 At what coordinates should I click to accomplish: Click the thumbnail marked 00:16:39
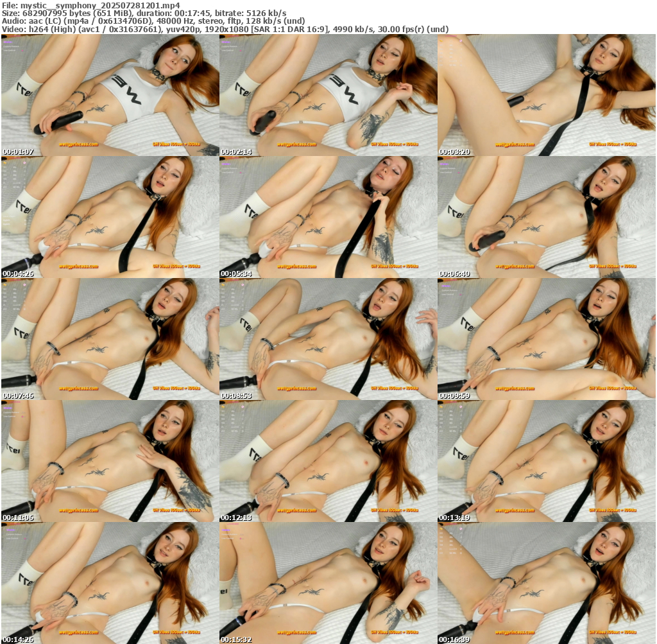(547, 583)
